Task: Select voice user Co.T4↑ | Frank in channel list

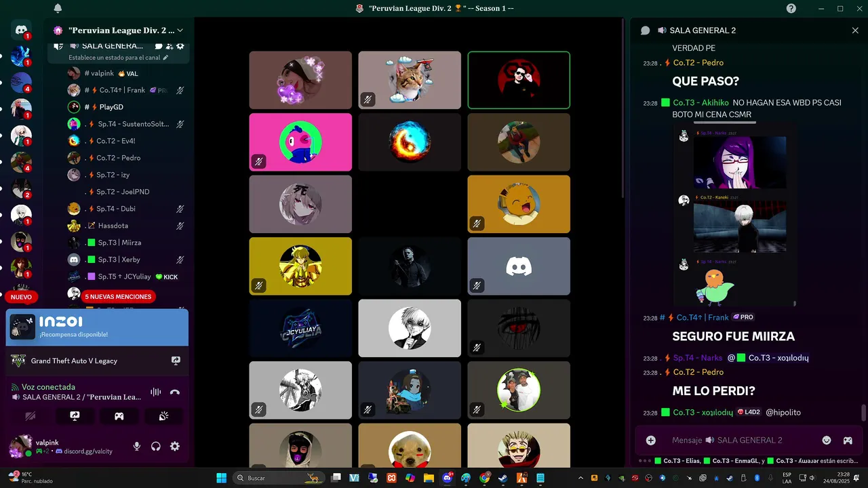Action: click(x=126, y=90)
